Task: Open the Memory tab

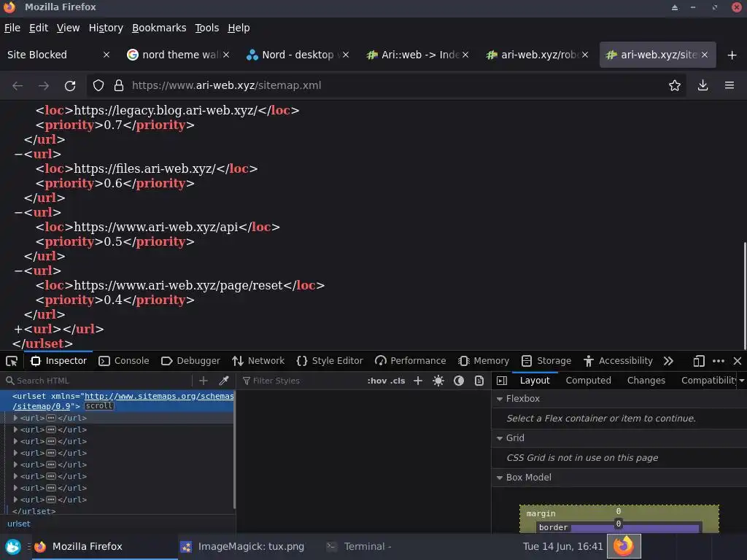Action: click(x=484, y=361)
